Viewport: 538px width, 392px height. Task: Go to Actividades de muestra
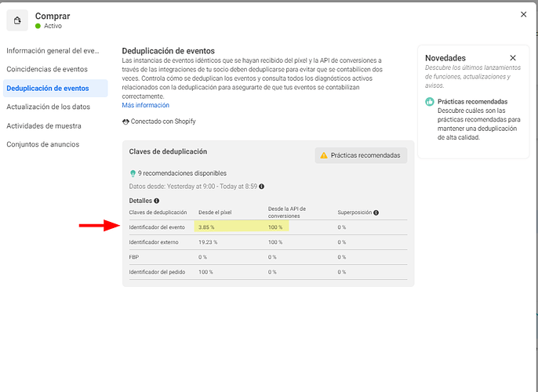click(44, 126)
